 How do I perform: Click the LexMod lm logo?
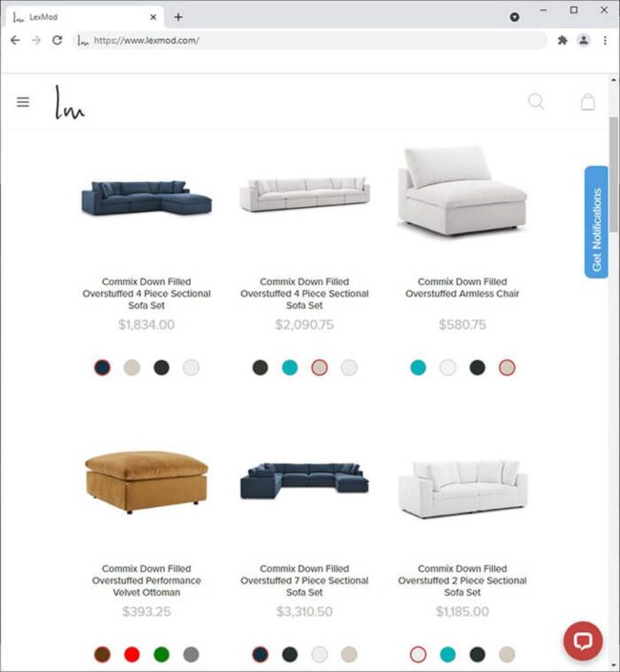pyautogui.click(x=70, y=102)
